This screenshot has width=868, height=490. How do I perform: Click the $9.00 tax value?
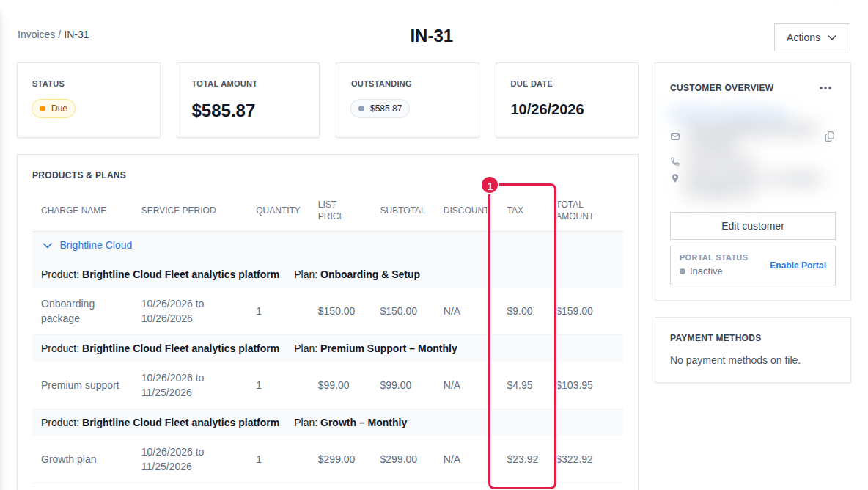[519, 311]
